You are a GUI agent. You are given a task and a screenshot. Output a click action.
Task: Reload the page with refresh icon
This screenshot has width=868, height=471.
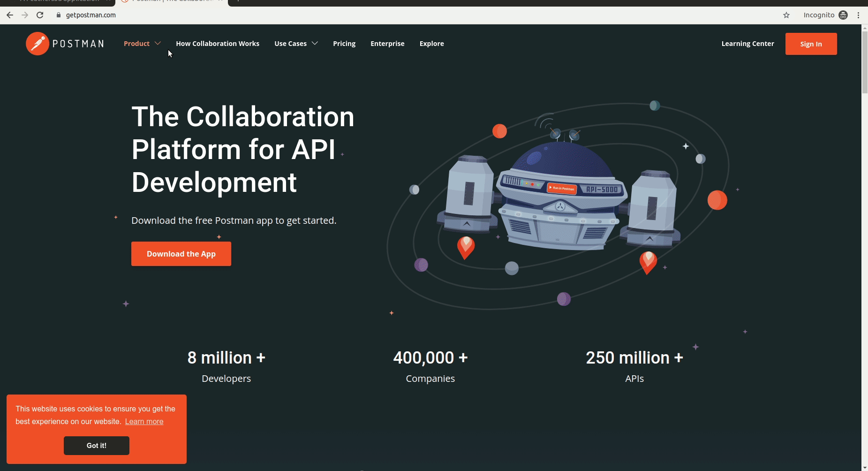40,15
